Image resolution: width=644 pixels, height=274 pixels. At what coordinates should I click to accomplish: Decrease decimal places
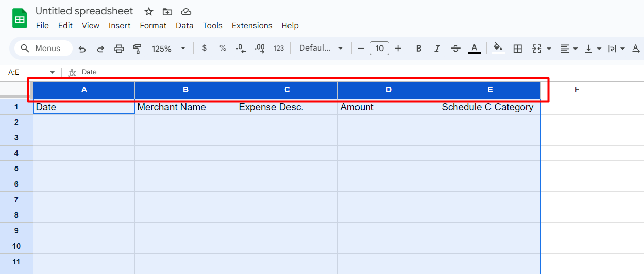[241, 48]
